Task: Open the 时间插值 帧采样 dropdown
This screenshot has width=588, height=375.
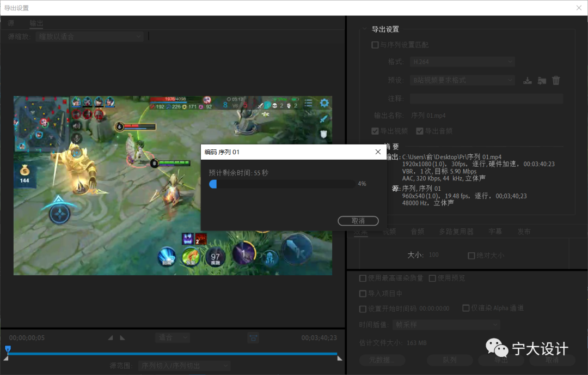Action: (446, 324)
